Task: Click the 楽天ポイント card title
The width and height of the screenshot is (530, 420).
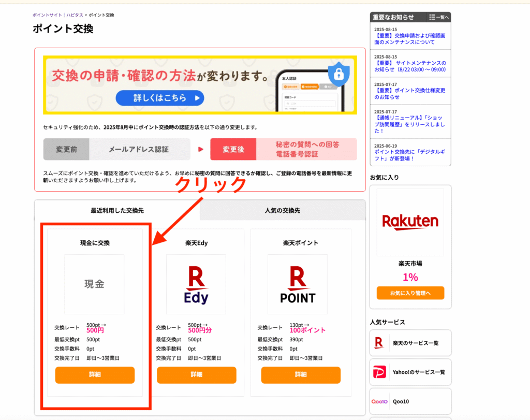Action: (x=301, y=243)
